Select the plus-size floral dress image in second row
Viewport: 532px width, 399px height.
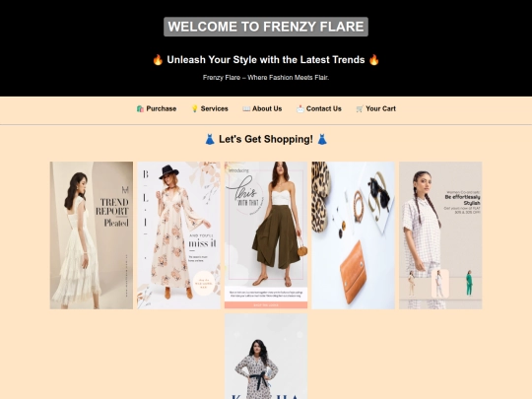(x=266, y=357)
